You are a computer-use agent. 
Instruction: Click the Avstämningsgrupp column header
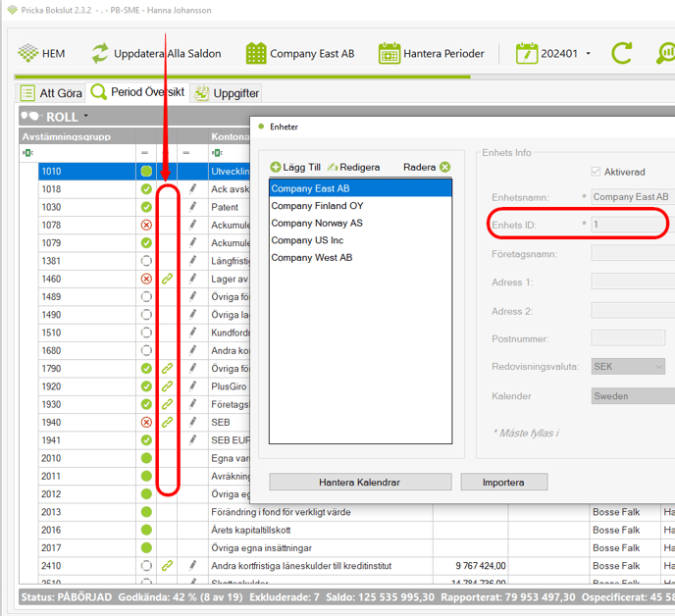[x=78, y=136]
